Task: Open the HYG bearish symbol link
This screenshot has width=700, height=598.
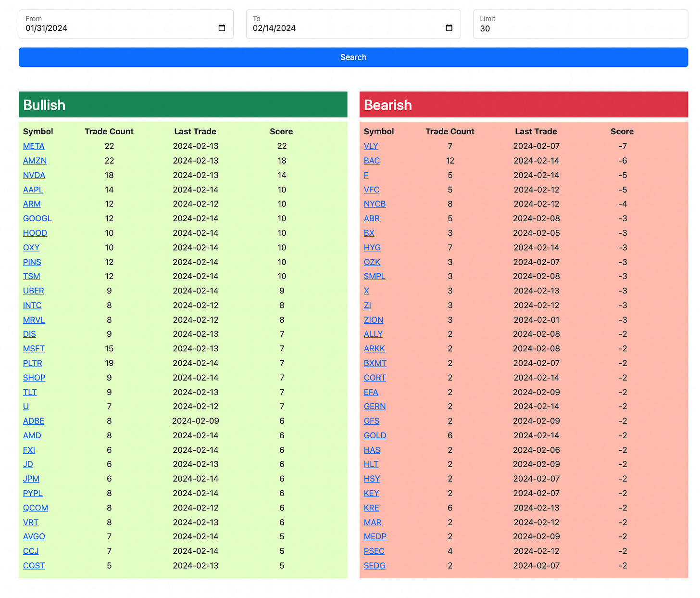Action: pyautogui.click(x=372, y=247)
